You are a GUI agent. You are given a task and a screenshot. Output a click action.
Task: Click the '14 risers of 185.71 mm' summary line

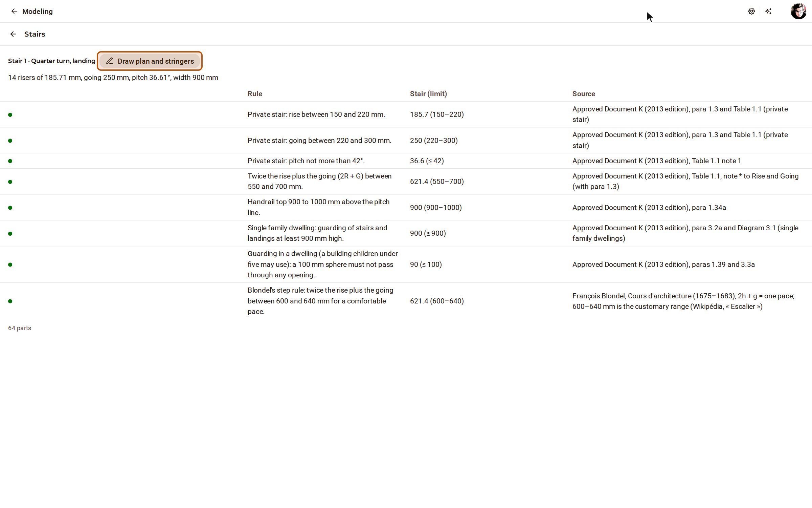[x=113, y=78]
